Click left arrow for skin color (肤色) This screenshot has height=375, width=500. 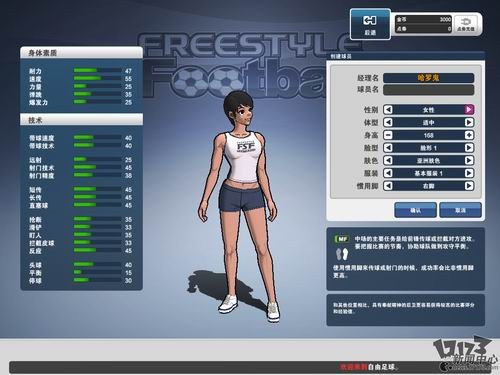[x=388, y=160]
